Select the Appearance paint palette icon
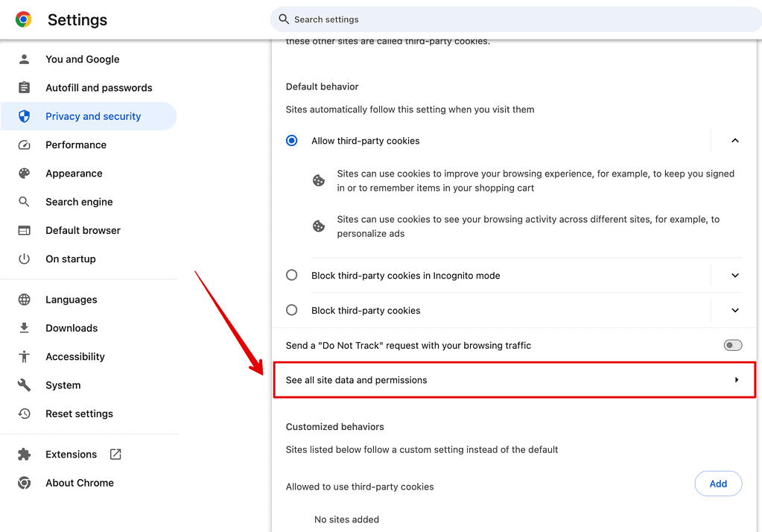Screen dimensions: 762x532 click(x=24, y=173)
